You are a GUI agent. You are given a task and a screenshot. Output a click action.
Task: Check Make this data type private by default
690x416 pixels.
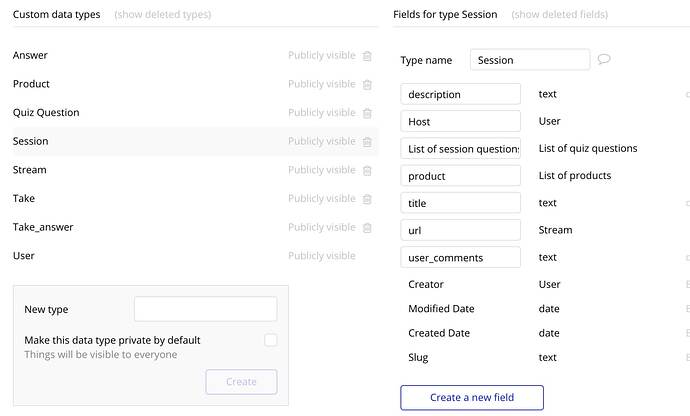(x=271, y=340)
